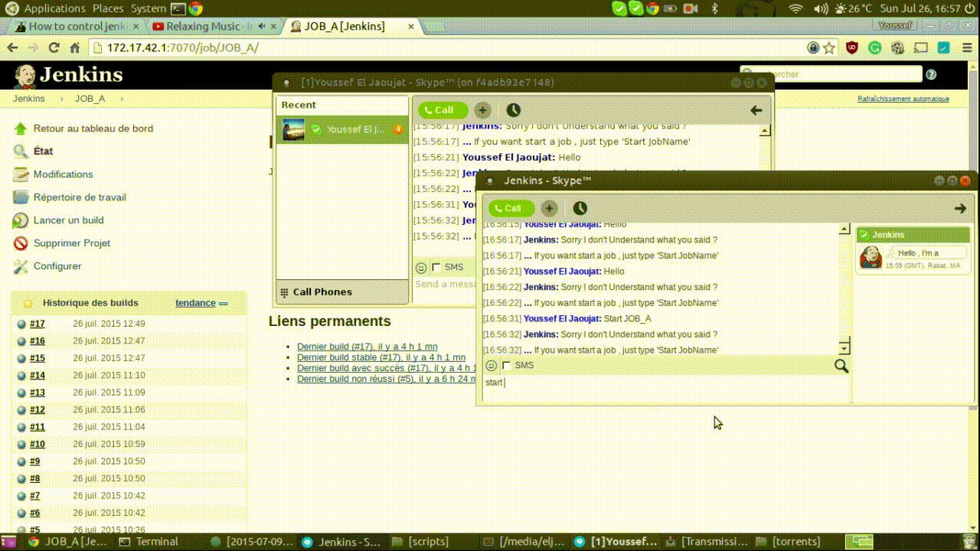The height and width of the screenshot is (551, 980).
Task: Click scroll-down arrow of Jenkins chat scrollbar
Action: pos(844,348)
